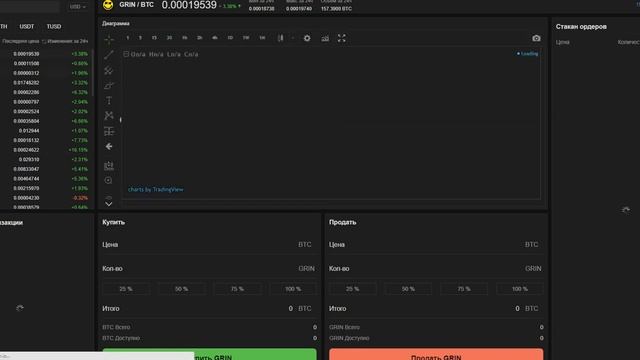
Task: Change candle bar style in chart toolbar
Action: point(280,38)
